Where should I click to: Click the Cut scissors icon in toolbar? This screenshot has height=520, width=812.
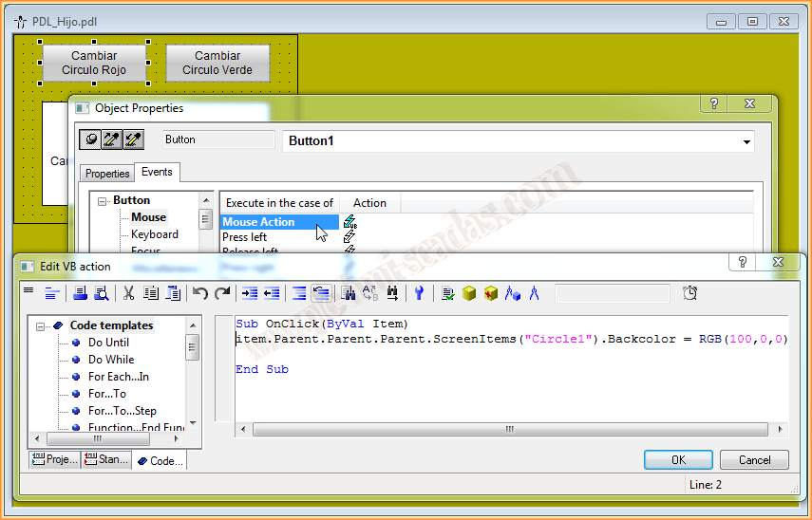(x=128, y=293)
